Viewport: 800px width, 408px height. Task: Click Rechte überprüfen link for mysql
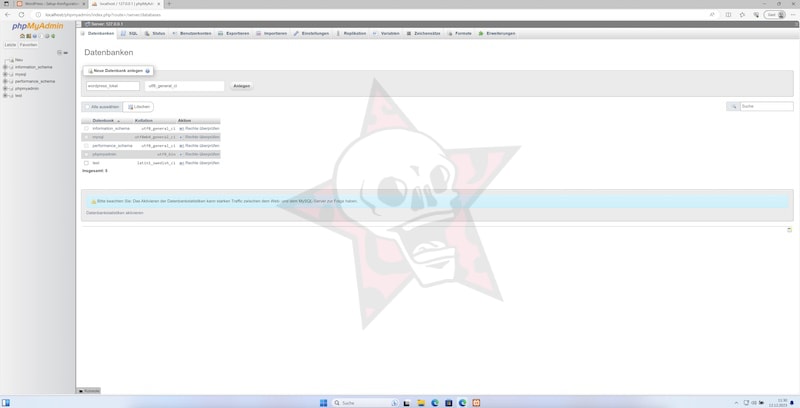(202, 137)
